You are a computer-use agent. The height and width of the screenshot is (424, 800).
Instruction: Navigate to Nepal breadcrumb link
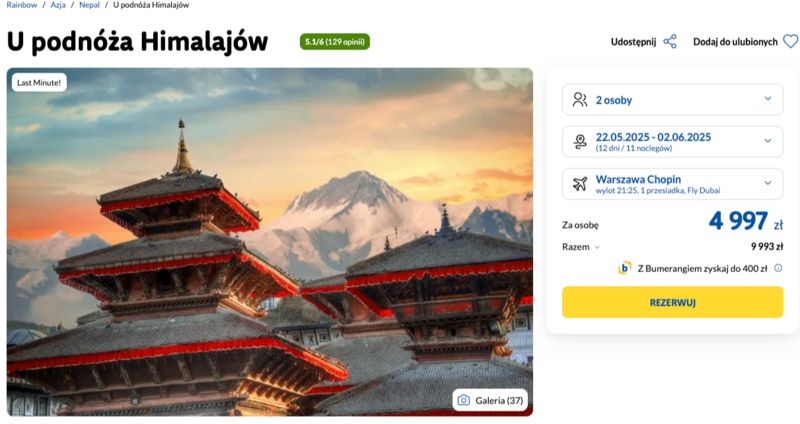(x=89, y=5)
